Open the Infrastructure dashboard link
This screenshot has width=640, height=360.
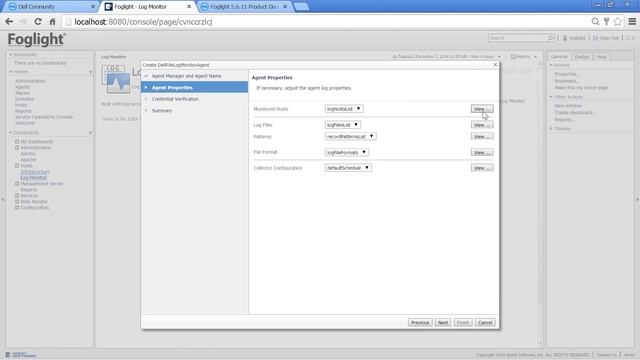[x=35, y=172]
